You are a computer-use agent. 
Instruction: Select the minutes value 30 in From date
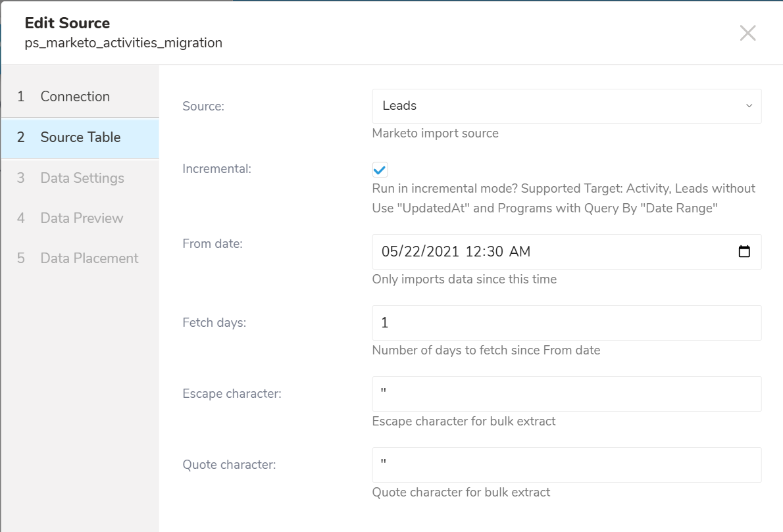(x=496, y=252)
